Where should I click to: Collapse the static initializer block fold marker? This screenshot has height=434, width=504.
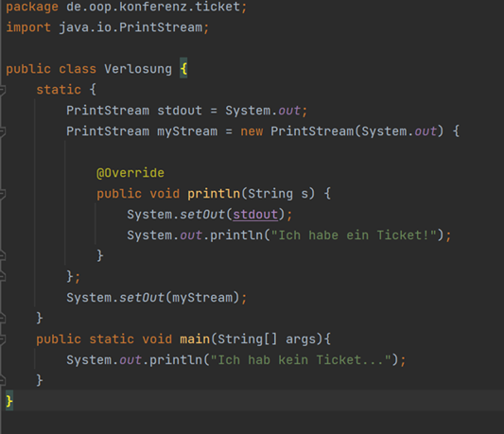point(2,90)
